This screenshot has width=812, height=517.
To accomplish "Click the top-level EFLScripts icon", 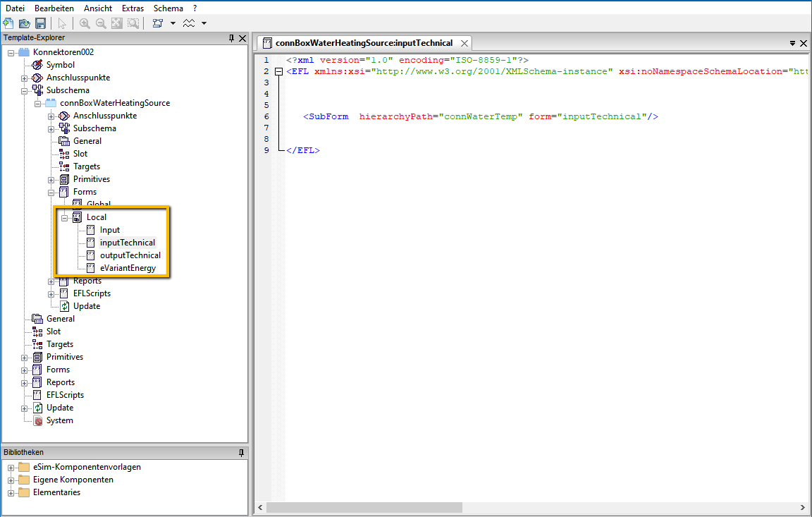I will pos(37,395).
